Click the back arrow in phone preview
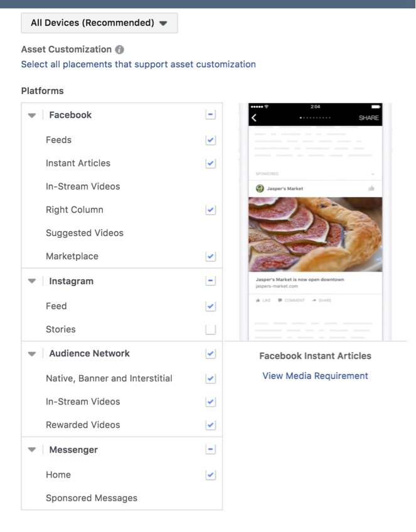Screen dimensions: 416x532 coord(254,117)
